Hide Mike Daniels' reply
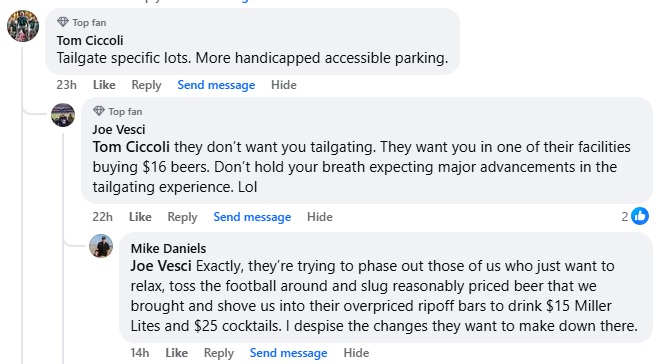The width and height of the screenshot is (669, 364). tap(356, 353)
